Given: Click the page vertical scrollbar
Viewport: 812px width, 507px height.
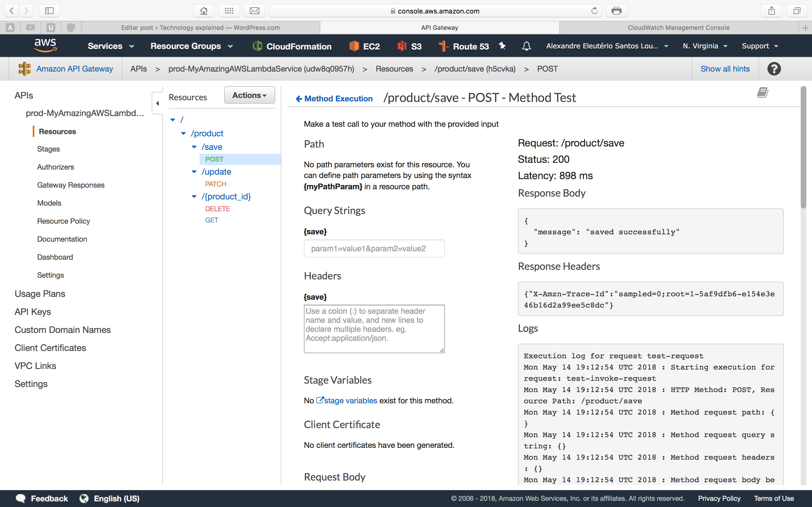Looking at the screenshot, I should 803,148.
